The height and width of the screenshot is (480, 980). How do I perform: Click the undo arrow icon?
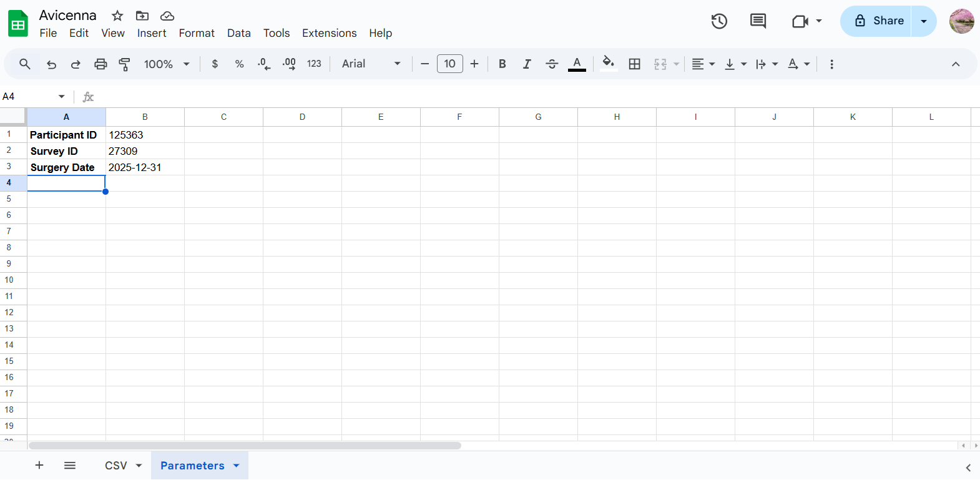point(51,64)
